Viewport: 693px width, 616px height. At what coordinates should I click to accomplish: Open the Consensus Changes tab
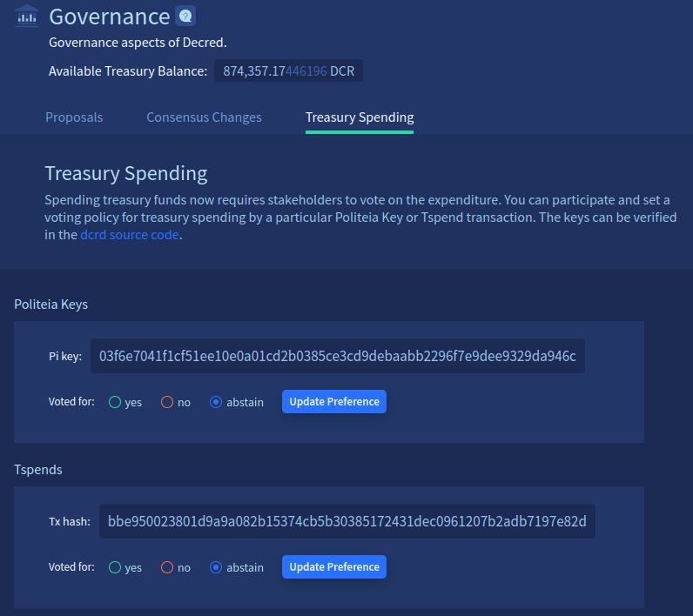click(204, 117)
